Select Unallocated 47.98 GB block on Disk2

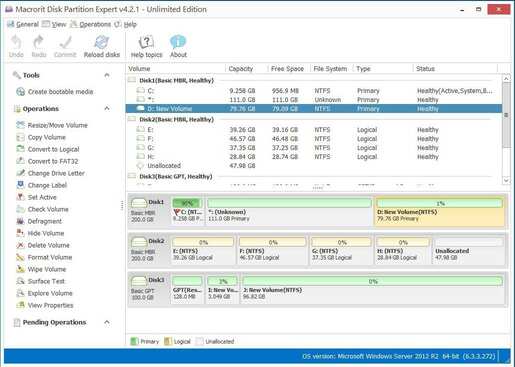[469, 250]
